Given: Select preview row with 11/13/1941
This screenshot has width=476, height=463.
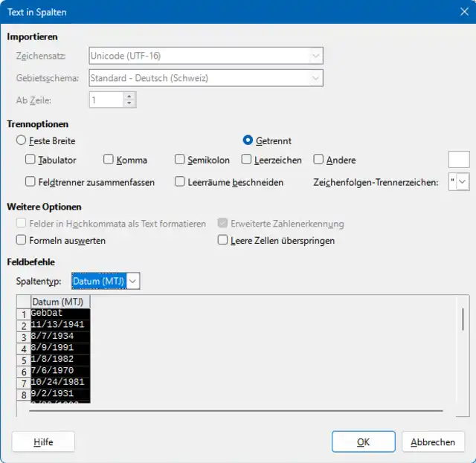Looking at the screenshot, I should pos(59,325).
